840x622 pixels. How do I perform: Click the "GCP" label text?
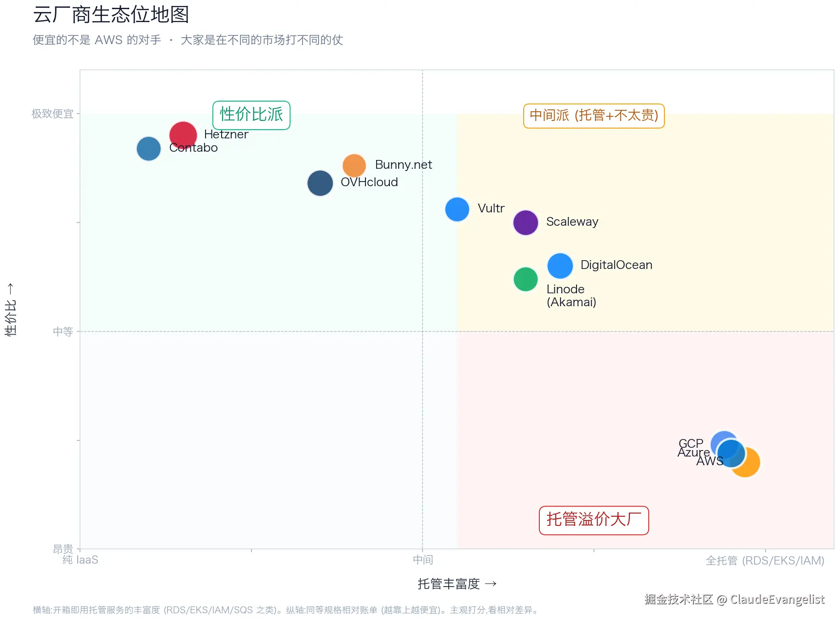[691, 443]
